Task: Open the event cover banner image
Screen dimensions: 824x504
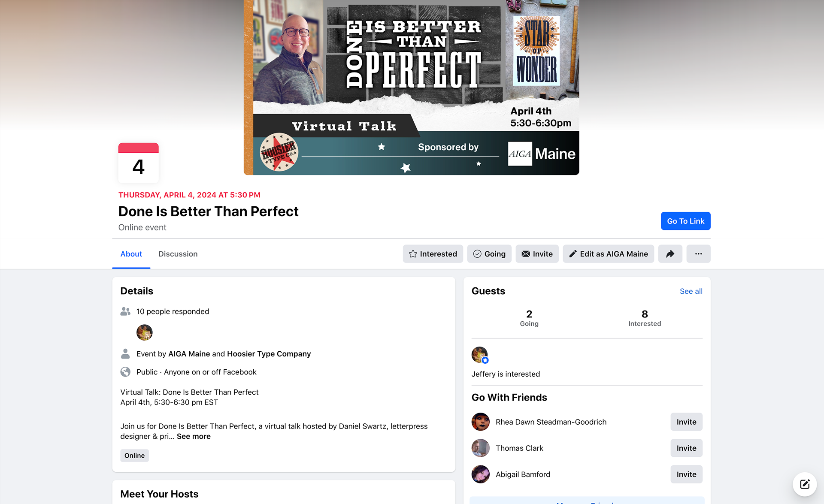Action: tap(411, 88)
